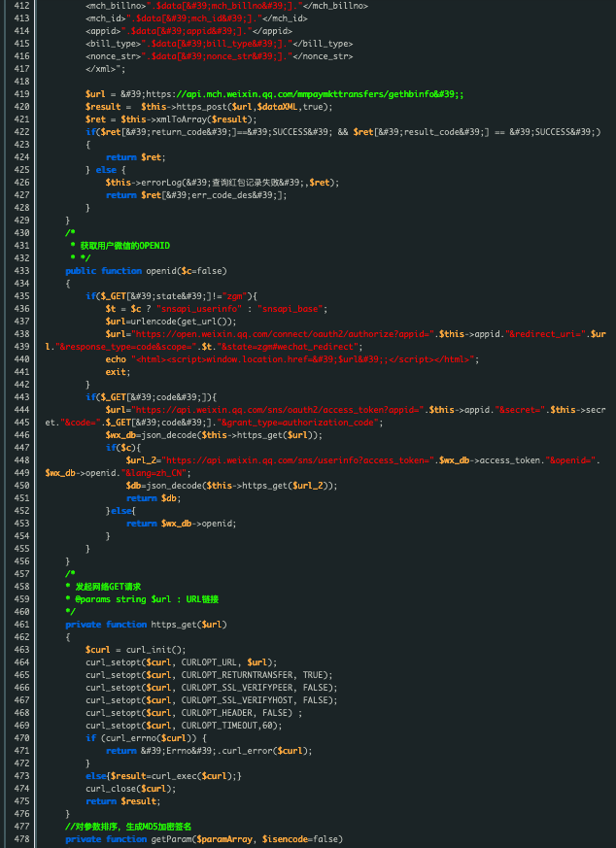Viewport: 616px width, 848px height.
Task: Click the "&lang=zh_CN" string
Action: click(x=155, y=473)
